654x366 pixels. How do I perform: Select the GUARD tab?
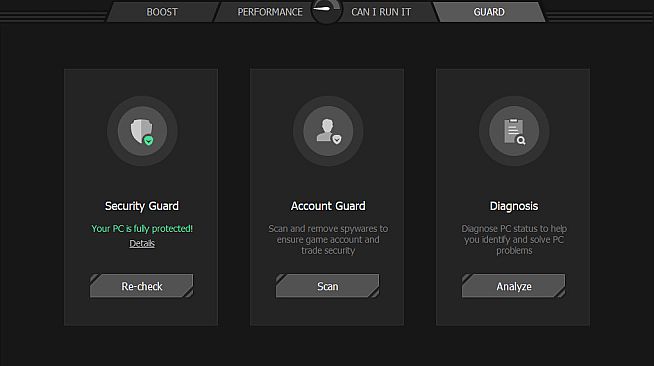[489, 12]
